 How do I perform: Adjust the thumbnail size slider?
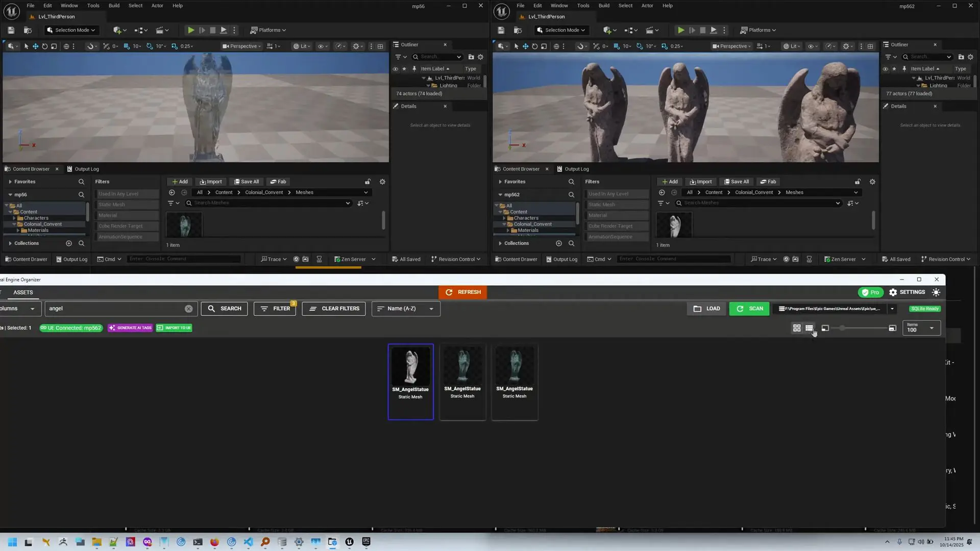(x=842, y=328)
